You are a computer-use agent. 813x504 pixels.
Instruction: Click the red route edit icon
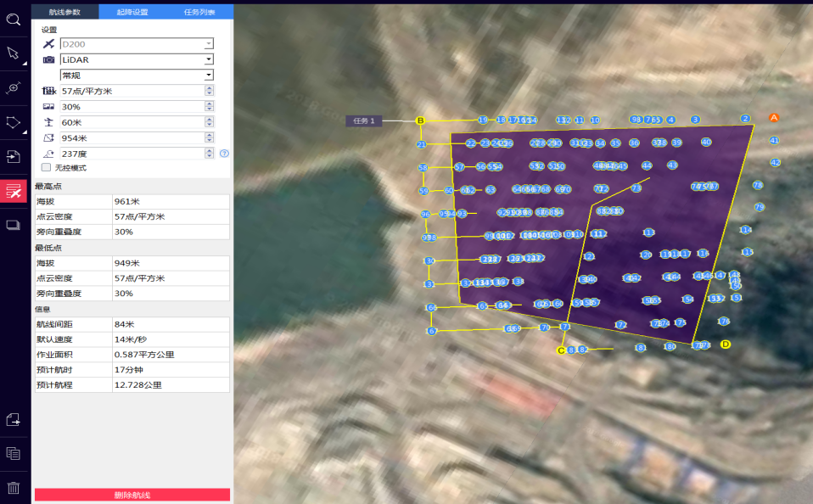(x=14, y=191)
